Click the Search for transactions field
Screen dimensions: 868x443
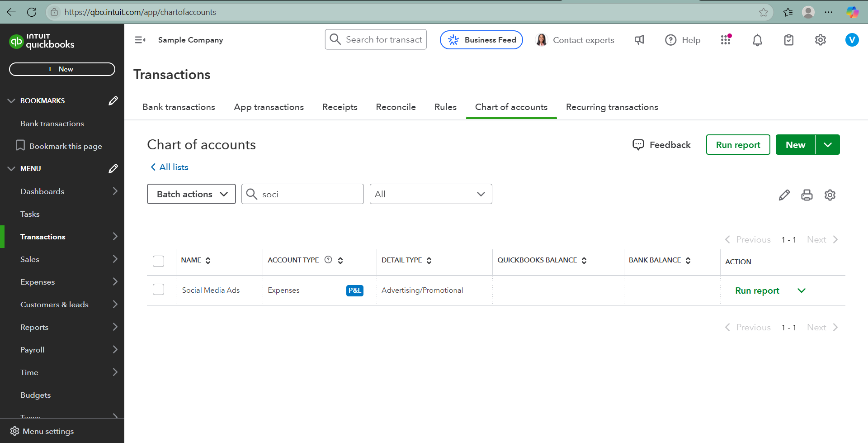tap(376, 40)
